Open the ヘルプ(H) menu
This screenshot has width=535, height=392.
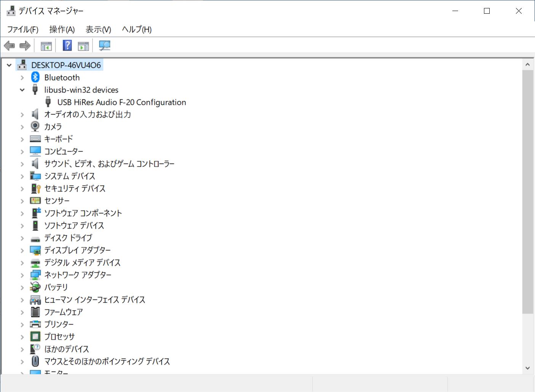pyautogui.click(x=137, y=29)
